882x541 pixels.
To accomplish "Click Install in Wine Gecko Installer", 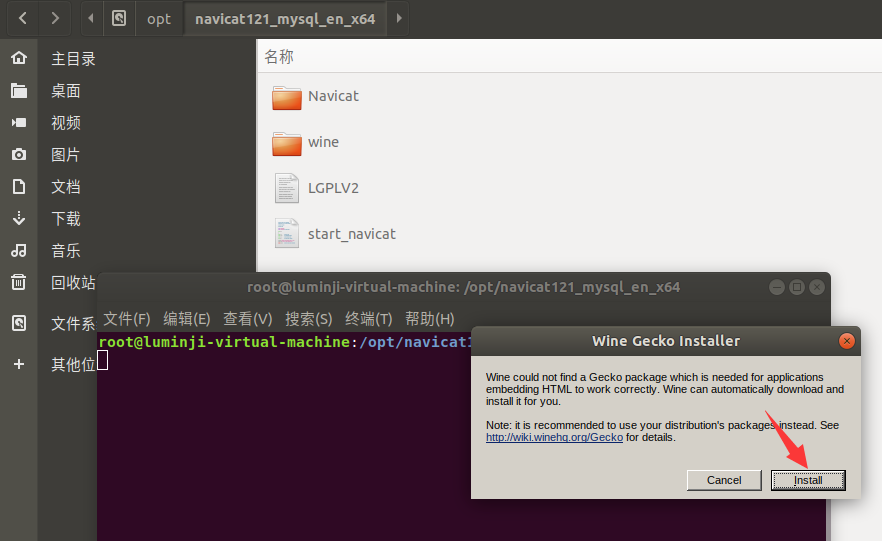I will coord(808,480).
